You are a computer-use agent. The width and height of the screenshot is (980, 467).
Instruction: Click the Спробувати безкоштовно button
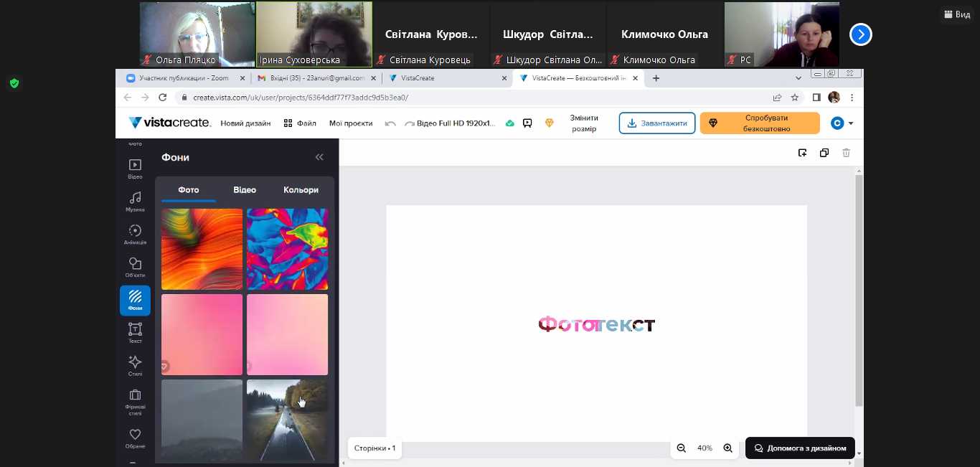pos(759,123)
